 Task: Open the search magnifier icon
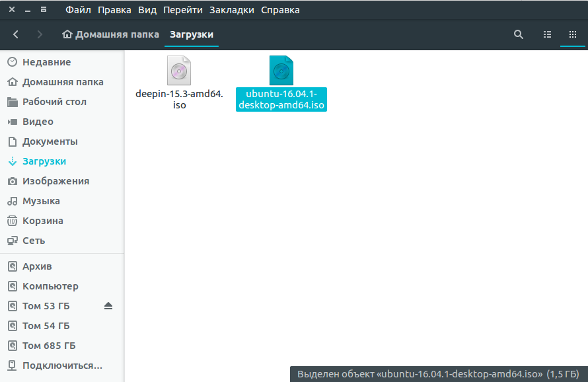click(518, 34)
